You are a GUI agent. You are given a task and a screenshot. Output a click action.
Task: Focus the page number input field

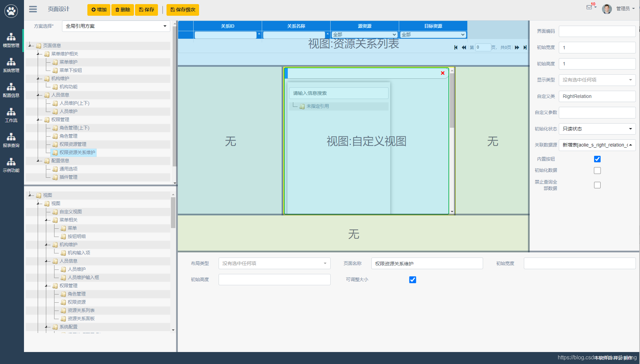pyautogui.click(x=483, y=48)
